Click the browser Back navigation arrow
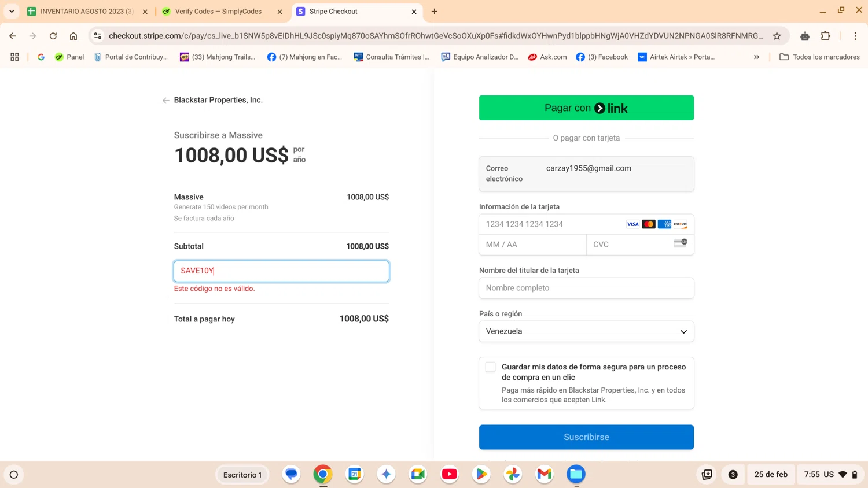The image size is (868, 488). (x=13, y=36)
